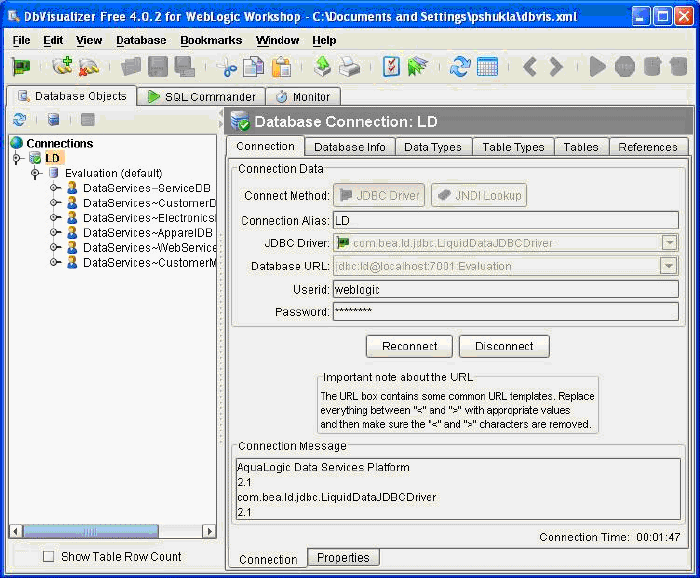Click the remove connection red X icon
The width and height of the screenshot is (700, 578).
point(88,67)
